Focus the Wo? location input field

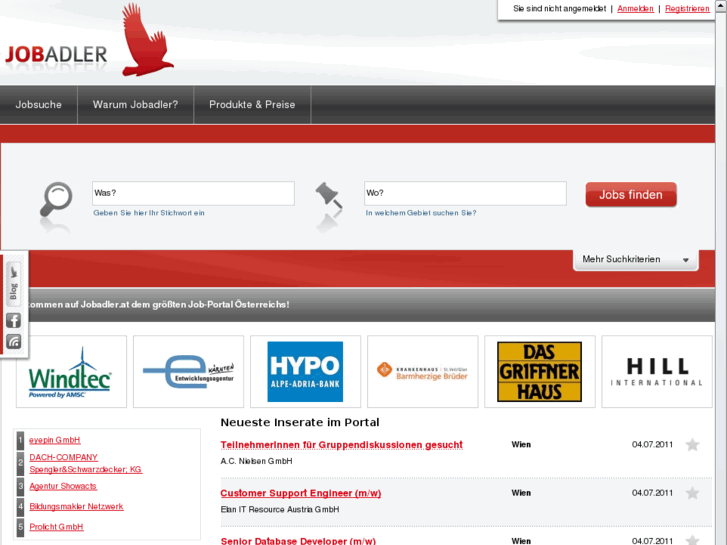coord(465,193)
